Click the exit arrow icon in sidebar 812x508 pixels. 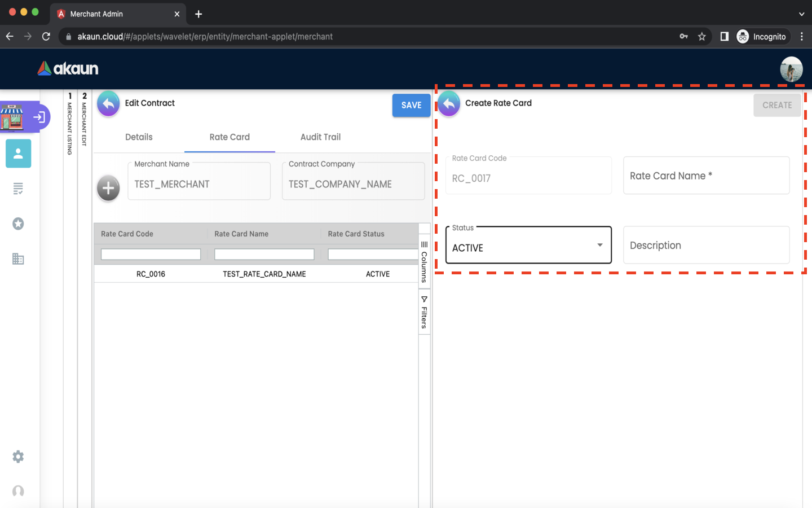click(39, 117)
